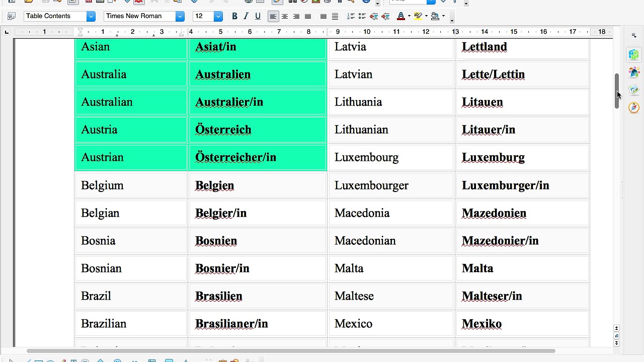644x362 pixels.
Task: Jump to previous page with double-up arrow
Action: (x=617, y=328)
